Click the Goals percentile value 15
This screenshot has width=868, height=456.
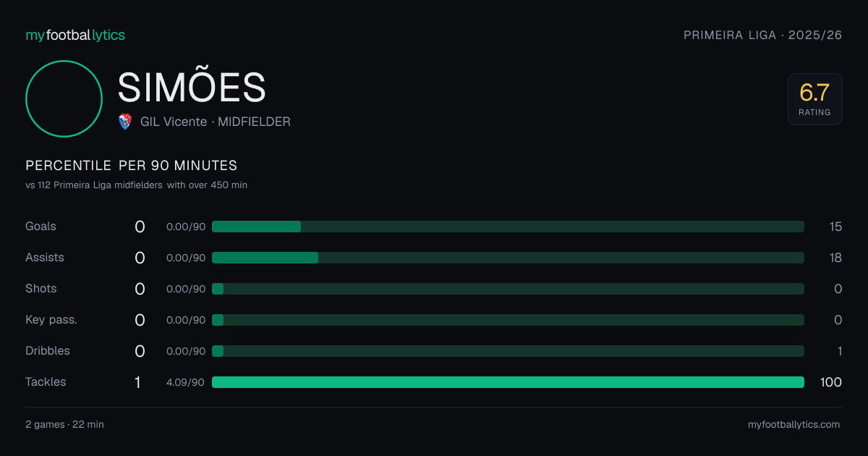point(835,227)
